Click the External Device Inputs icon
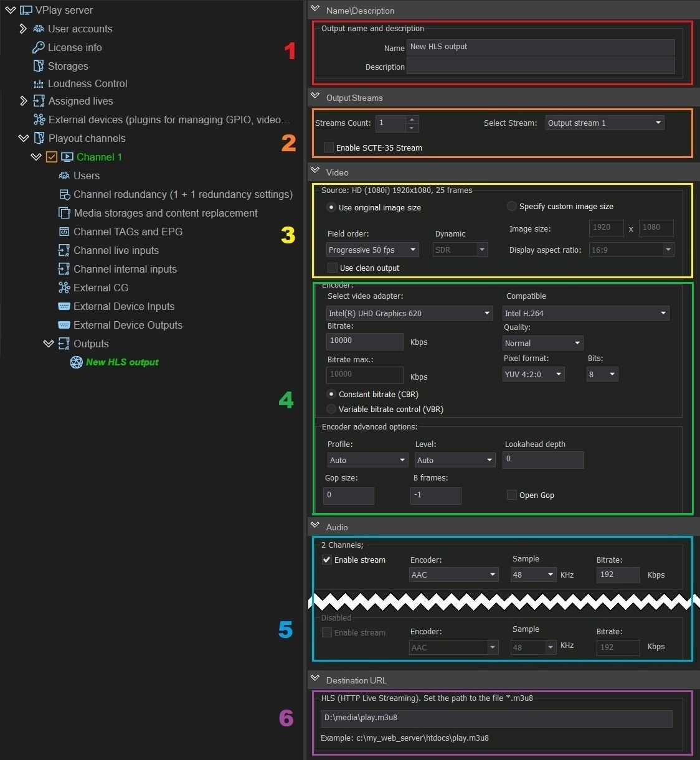700x760 pixels. pos(64,306)
